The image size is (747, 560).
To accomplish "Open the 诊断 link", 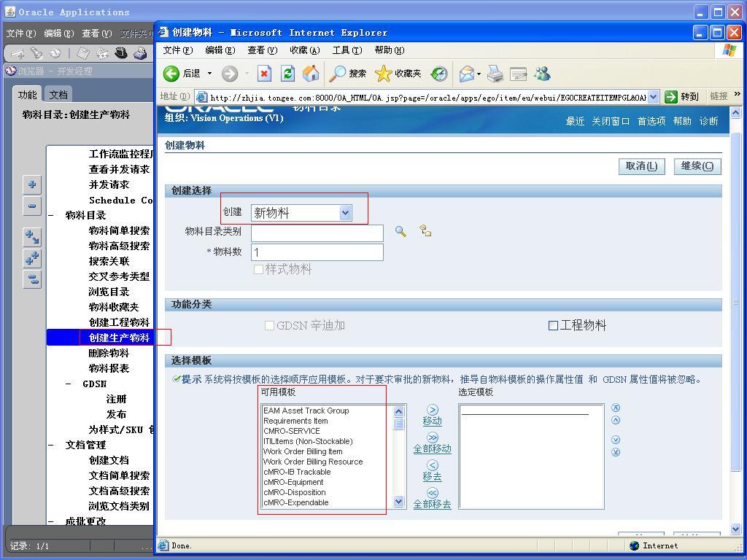I will pyautogui.click(x=708, y=122).
